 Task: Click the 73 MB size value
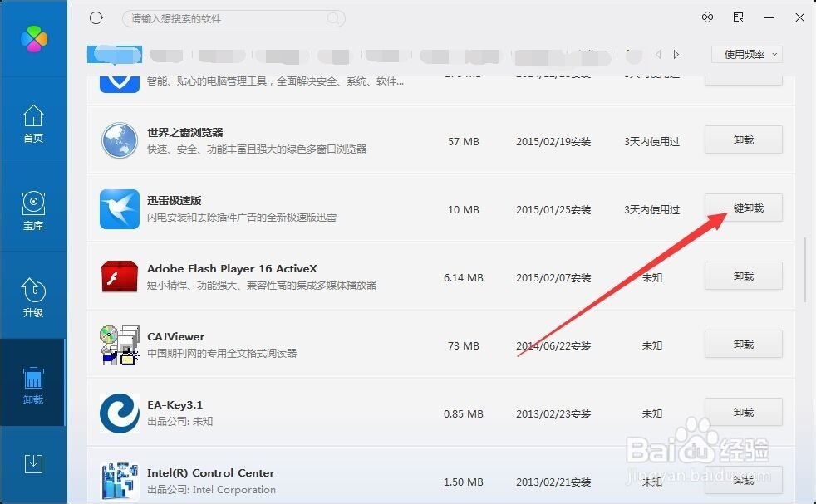463,346
